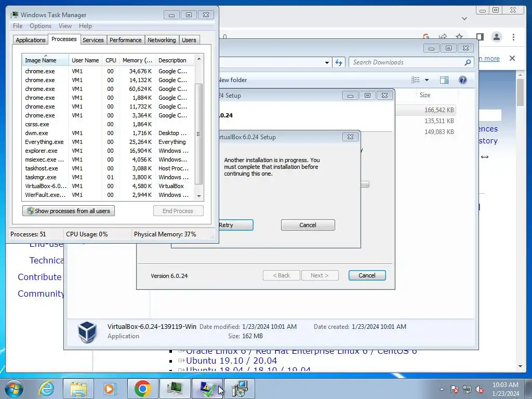Open view options dropdown arrow

[x=427, y=80]
